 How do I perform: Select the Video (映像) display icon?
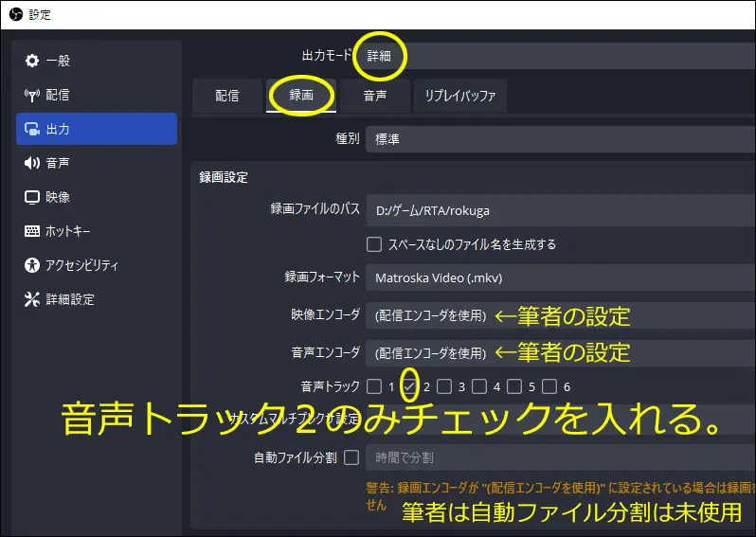pos(32,197)
